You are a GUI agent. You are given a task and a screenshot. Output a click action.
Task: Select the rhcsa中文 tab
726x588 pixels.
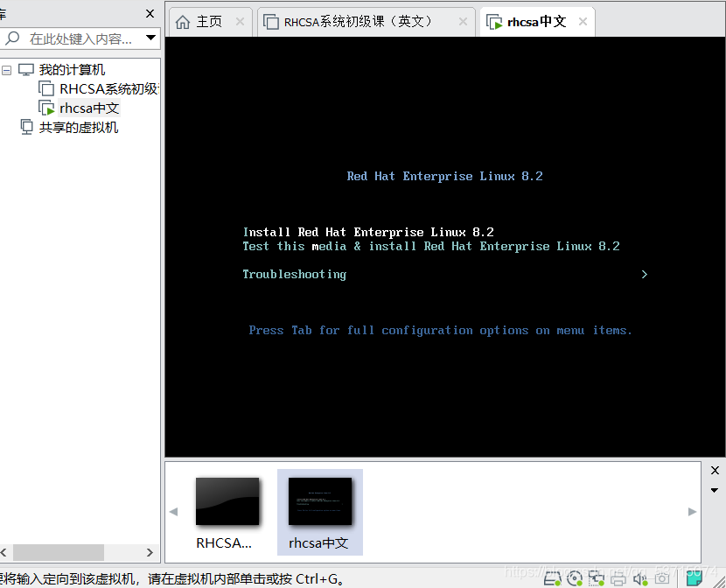point(537,22)
